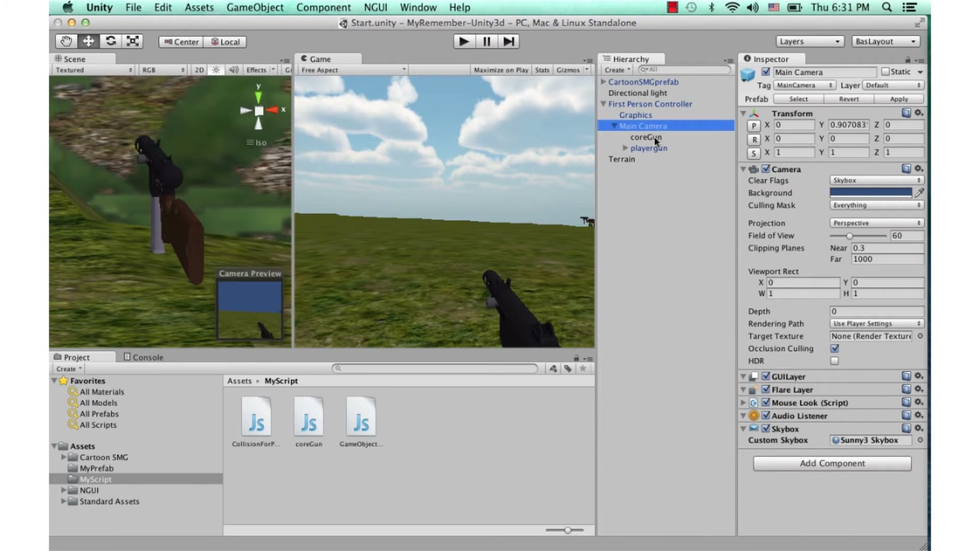
Task: Select the coreGun script file
Action: 309,422
